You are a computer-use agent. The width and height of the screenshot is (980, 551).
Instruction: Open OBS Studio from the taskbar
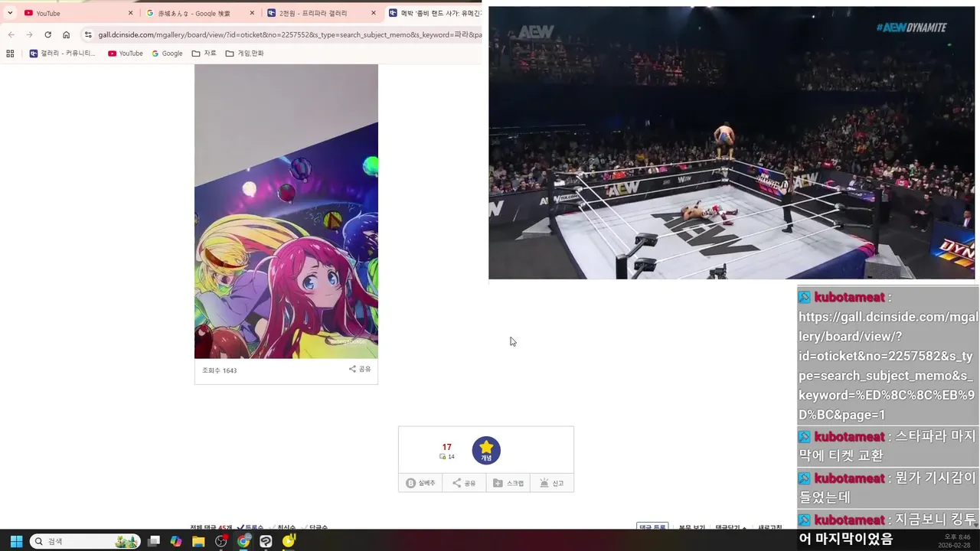tap(221, 541)
